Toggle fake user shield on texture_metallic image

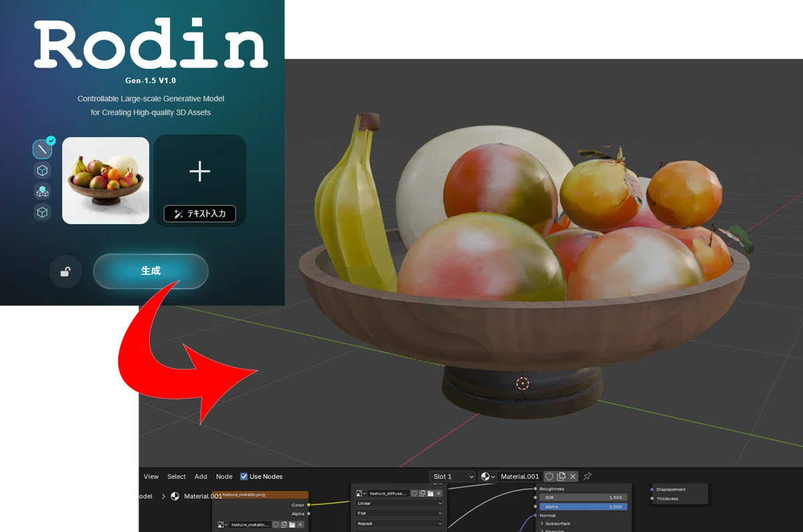(276, 525)
